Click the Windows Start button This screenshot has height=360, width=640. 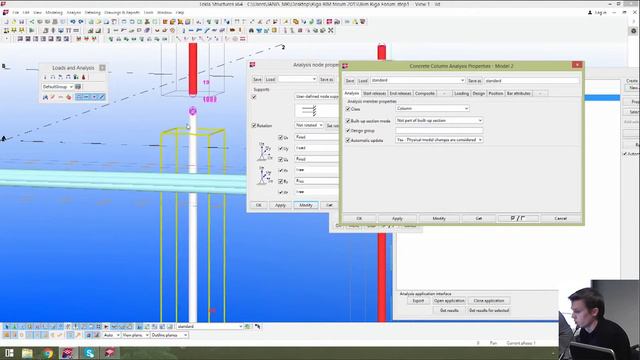coord(9,353)
